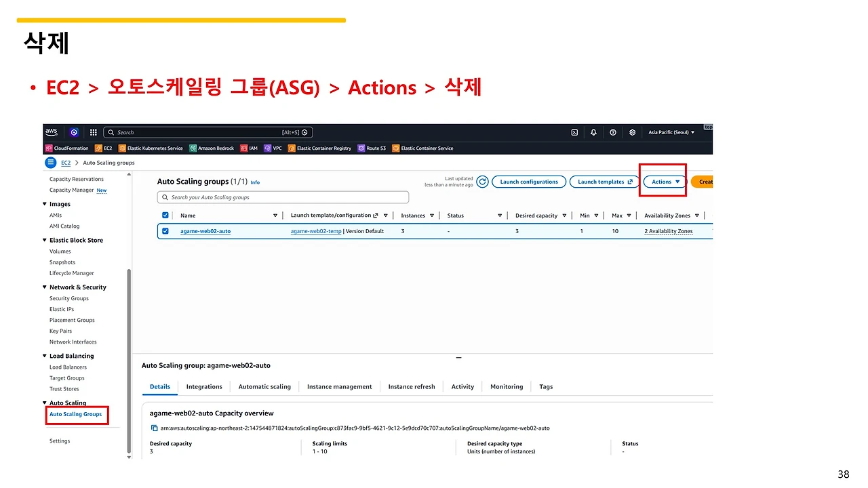868x488 pixels.
Task: Open the Info link beside Auto Scaling groups
Action: (x=255, y=182)
